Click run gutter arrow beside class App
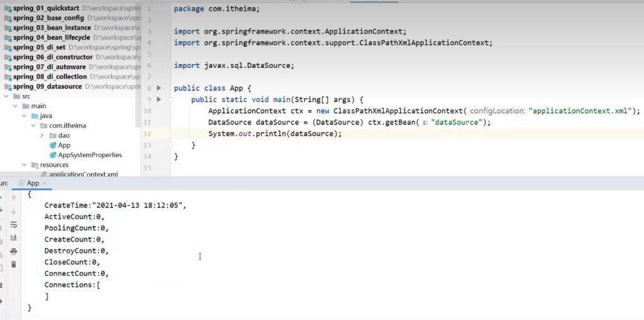The image size is (644, 320). [x=158, y=88]
